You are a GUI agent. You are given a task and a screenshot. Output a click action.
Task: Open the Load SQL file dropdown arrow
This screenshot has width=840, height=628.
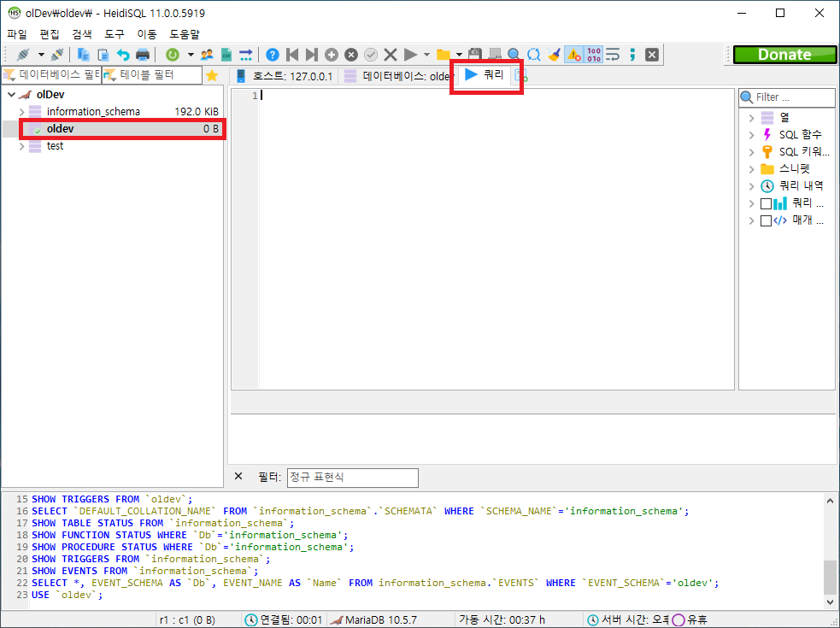click(459, 55)
